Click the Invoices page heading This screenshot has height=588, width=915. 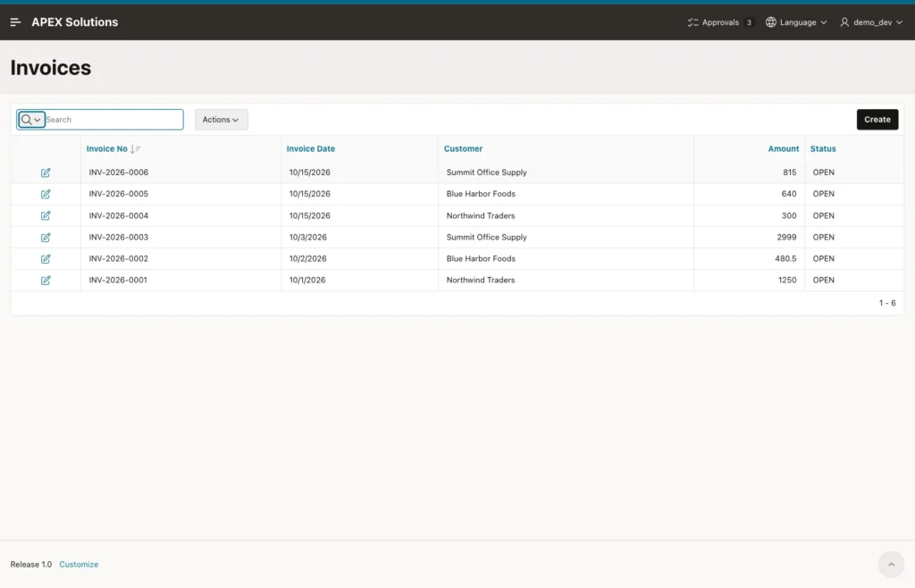click(x=51, y=68)
